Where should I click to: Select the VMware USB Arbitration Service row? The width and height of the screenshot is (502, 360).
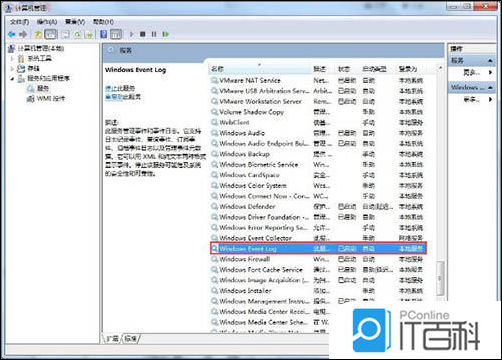click(x=318, y=91)
